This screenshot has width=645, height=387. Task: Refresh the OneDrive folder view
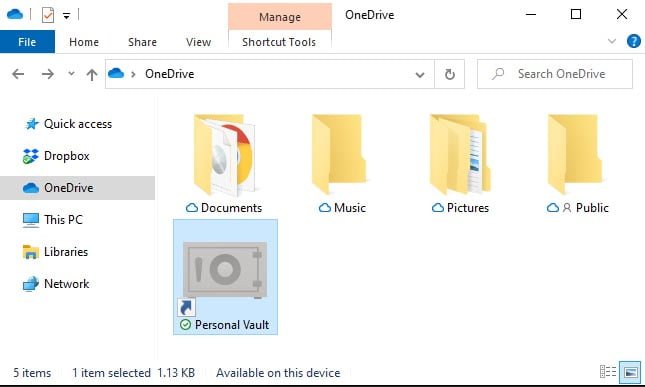tap(450, 74)
